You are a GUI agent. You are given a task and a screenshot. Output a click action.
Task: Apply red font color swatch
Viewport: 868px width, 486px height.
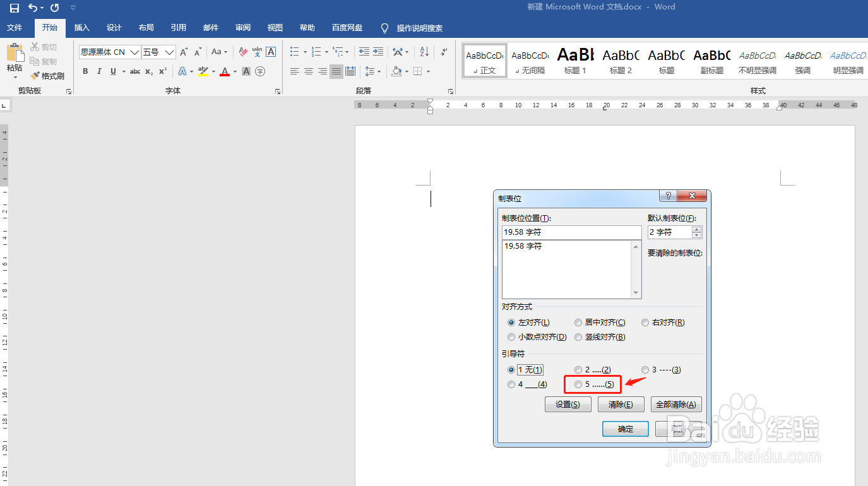225,71
